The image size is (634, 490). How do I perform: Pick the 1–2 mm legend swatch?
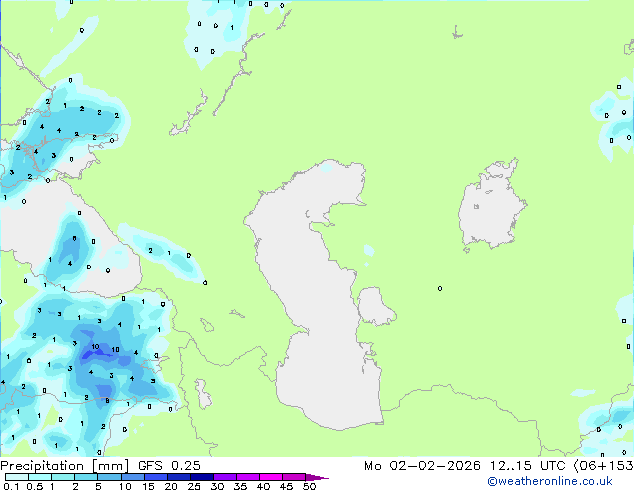click(63, 477)
